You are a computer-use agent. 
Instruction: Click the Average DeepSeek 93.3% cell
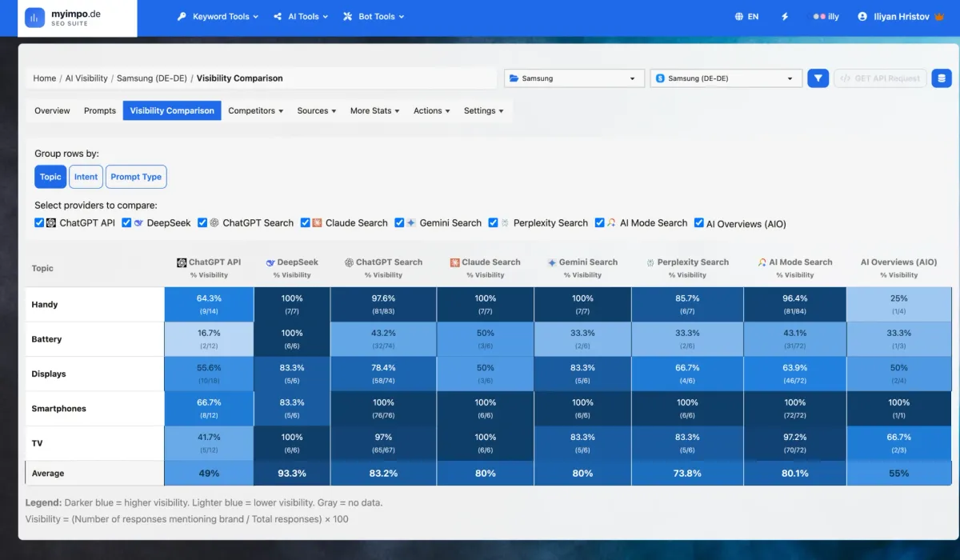pyautogui.click(x=292, y=473)
